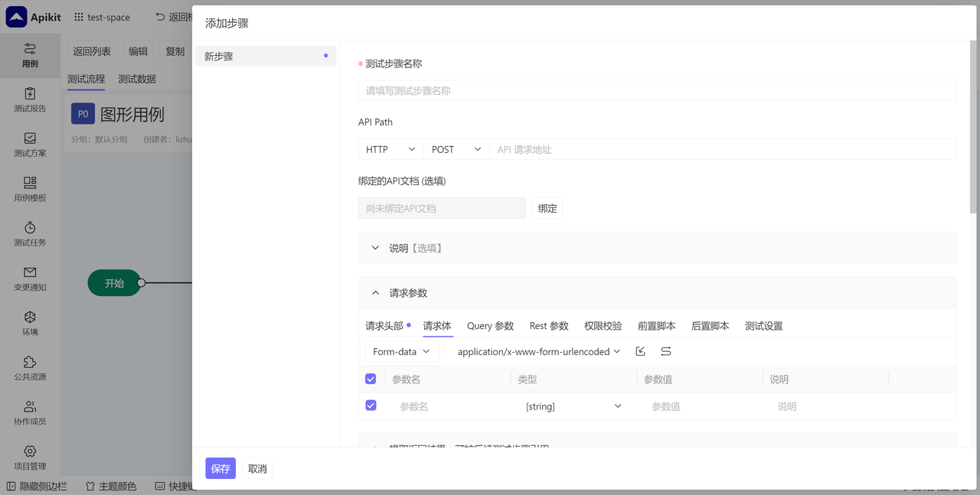Open 测试方案 in the sidebar

[30, 145]
